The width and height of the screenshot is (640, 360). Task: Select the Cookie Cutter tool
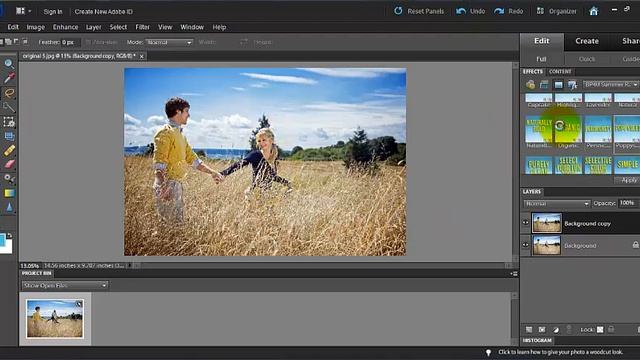coord(9,122)
